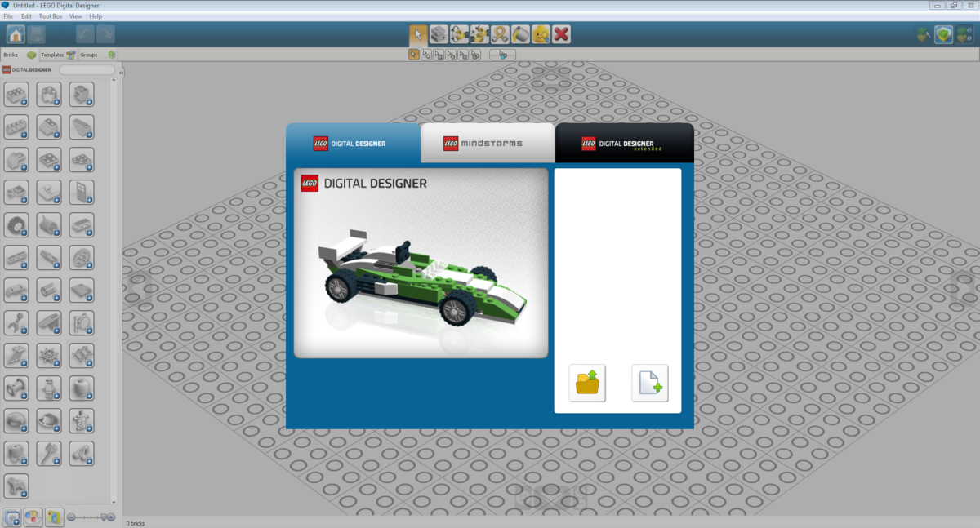
Task: Choose the wheels and tires brick category
Action: pyautogui.click(x=16, y=225)
